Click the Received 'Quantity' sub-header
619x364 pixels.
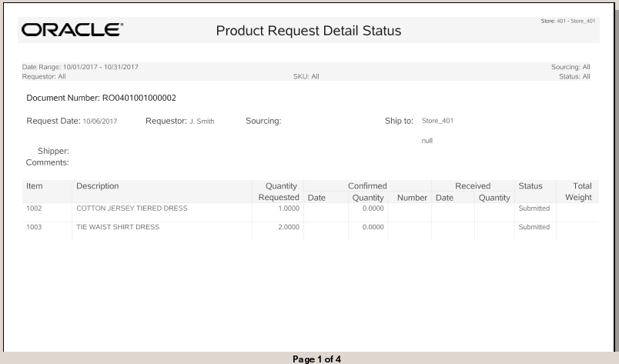tap(494, 198)
